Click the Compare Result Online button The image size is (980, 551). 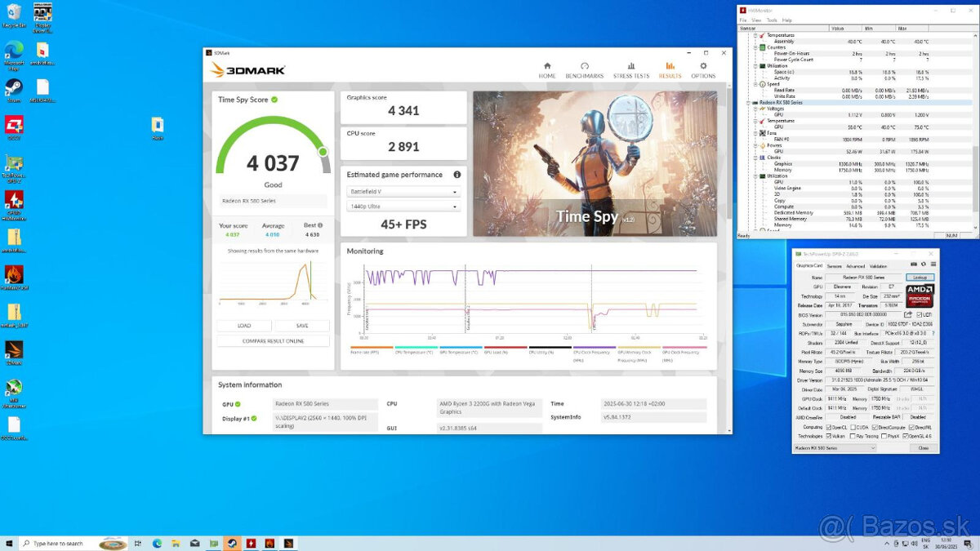pos(273,341)
